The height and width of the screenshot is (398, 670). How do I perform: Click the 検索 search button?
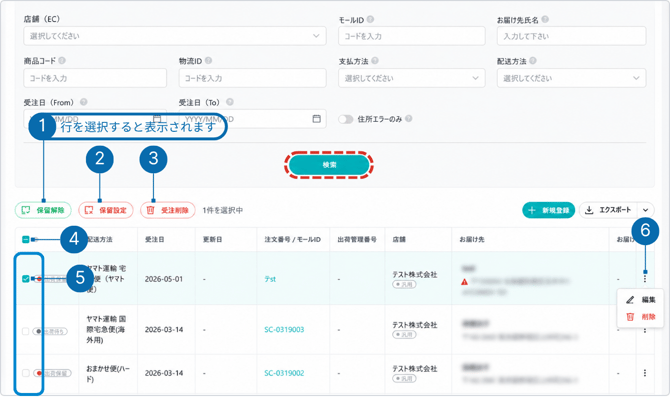point(329,165)
